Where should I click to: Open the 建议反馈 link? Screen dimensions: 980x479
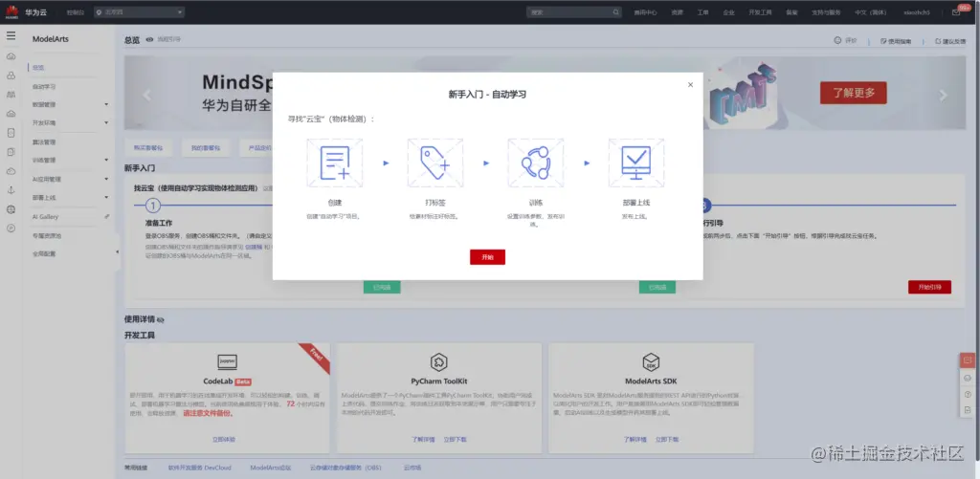point(950,41)
